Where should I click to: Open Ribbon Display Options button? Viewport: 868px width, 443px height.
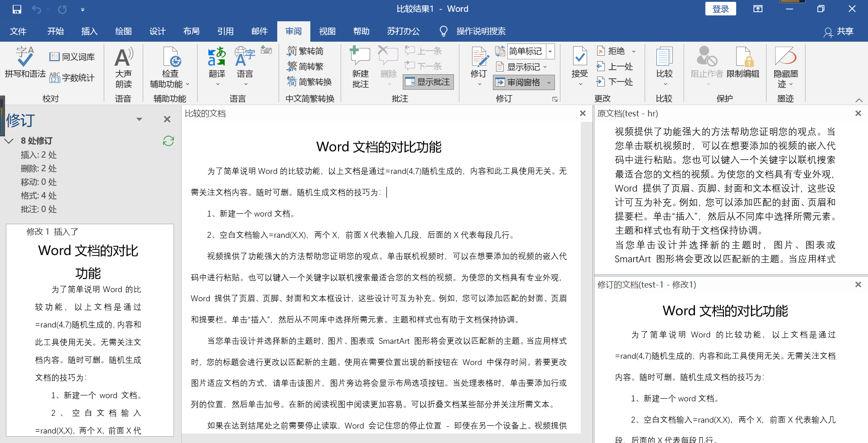(x=757, y=9)
